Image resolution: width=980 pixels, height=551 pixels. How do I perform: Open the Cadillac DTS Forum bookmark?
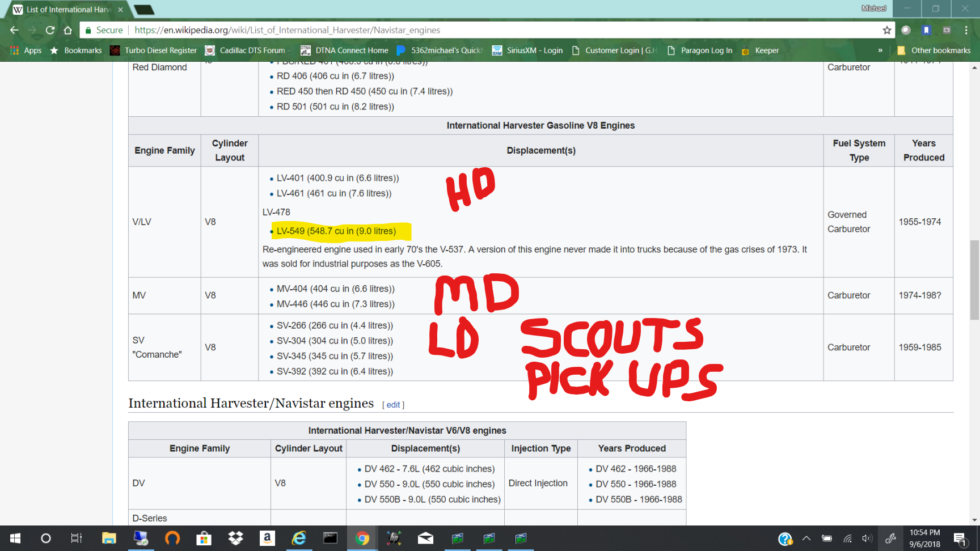[247, 50]
